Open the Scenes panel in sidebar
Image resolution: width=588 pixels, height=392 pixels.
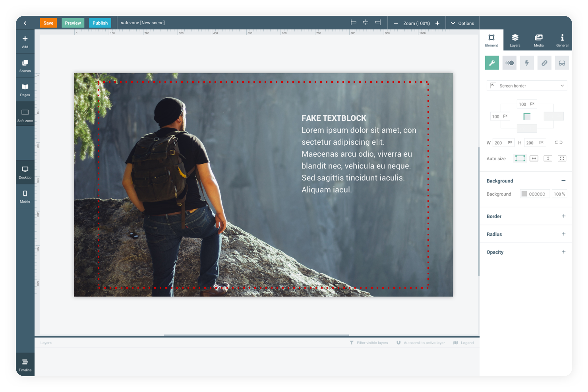tap(25, 66)
